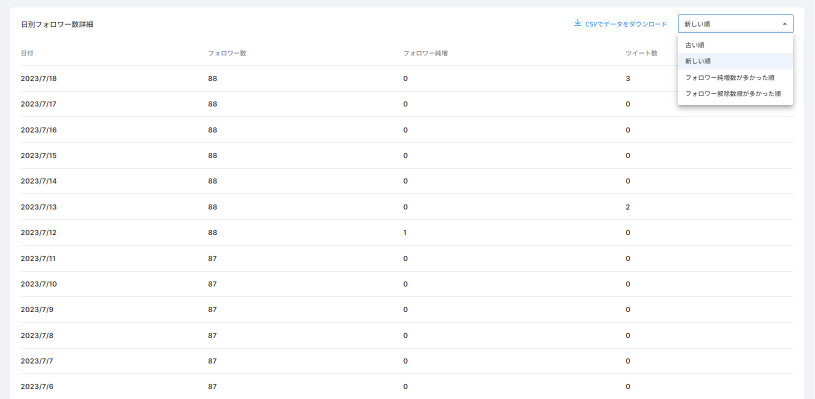Click net gain 0 in 2023/7/18 row
The width and height of the screenshot is (815, 399).
pos(405,78)
